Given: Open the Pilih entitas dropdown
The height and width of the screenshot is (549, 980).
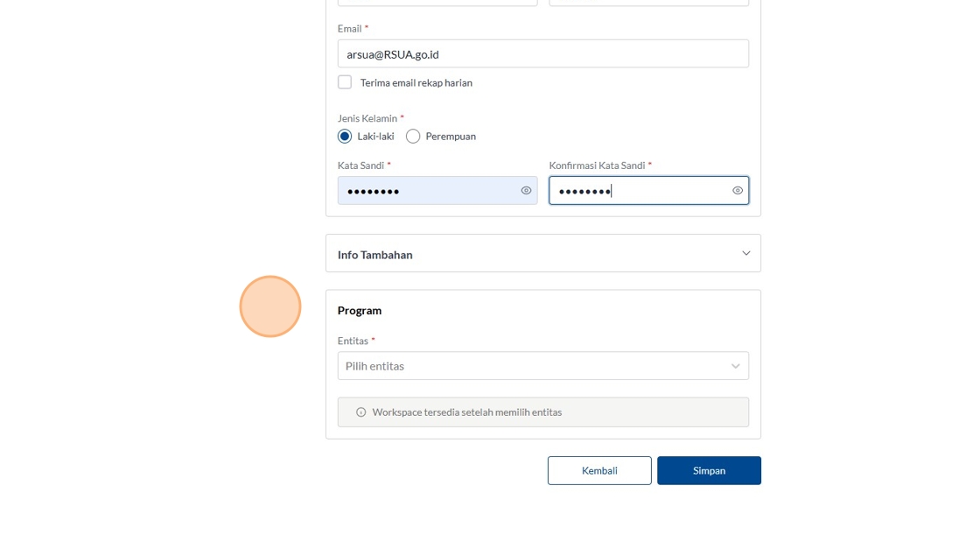Looking at the screenshot, I should pos(534,366).
